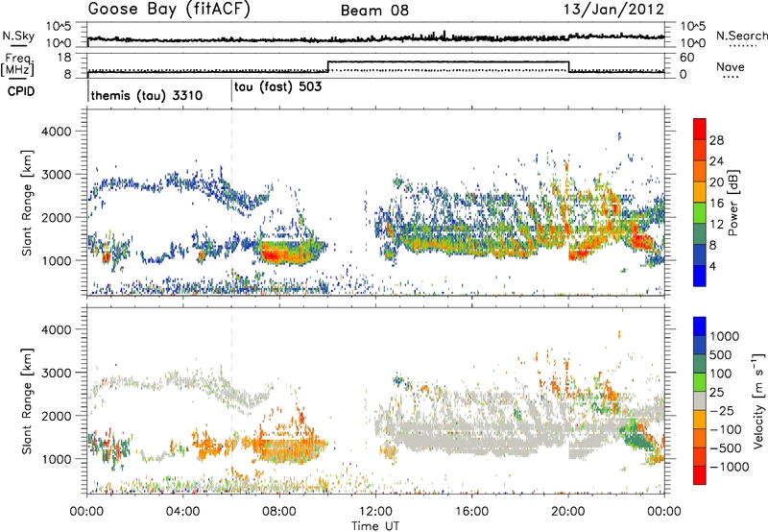Select 'Slant Range [km]' label of velocity panel

pyautogui.click(x=27, y=401)
